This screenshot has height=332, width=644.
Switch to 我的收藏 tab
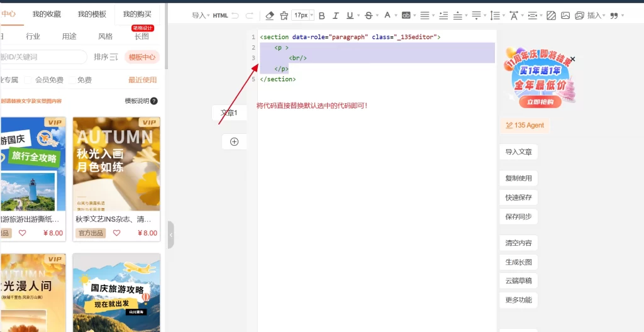tap(47, 14)
